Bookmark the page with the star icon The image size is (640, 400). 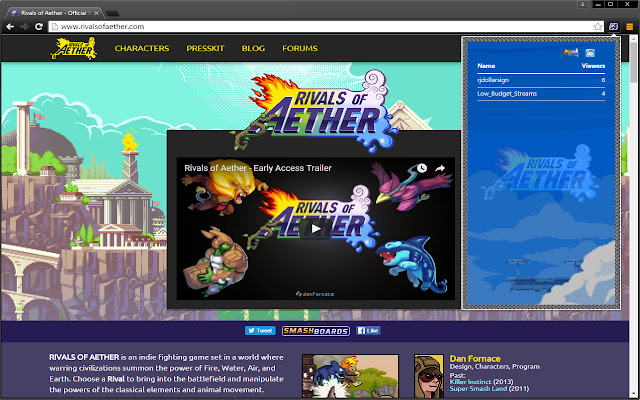(x=598, y=27)
